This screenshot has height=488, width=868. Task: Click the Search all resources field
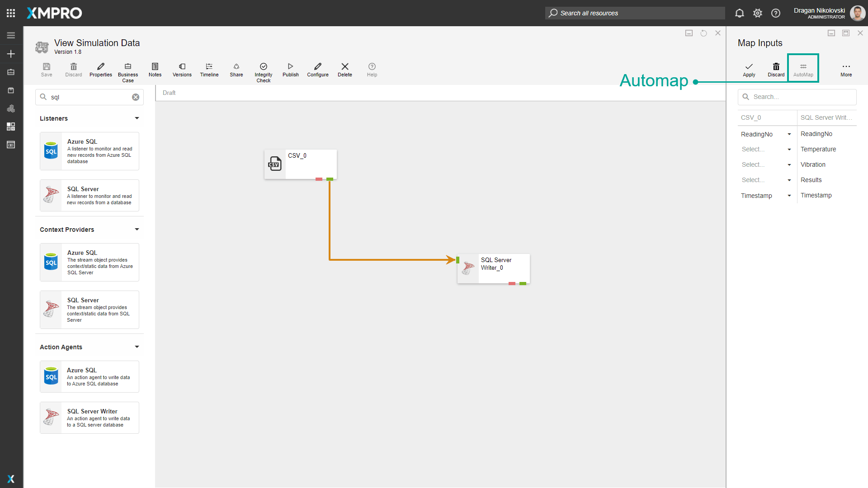click(635, 13)
